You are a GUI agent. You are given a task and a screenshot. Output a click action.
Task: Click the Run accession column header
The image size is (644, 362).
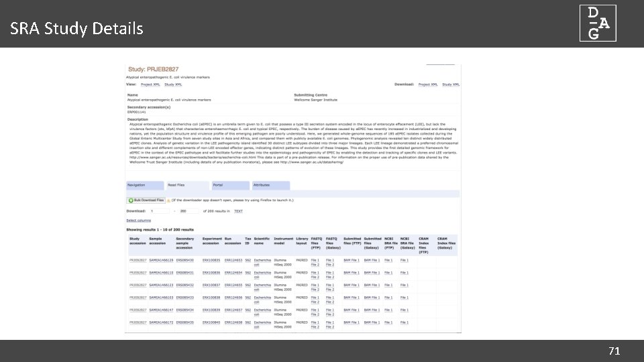click(x=233, y=241)
